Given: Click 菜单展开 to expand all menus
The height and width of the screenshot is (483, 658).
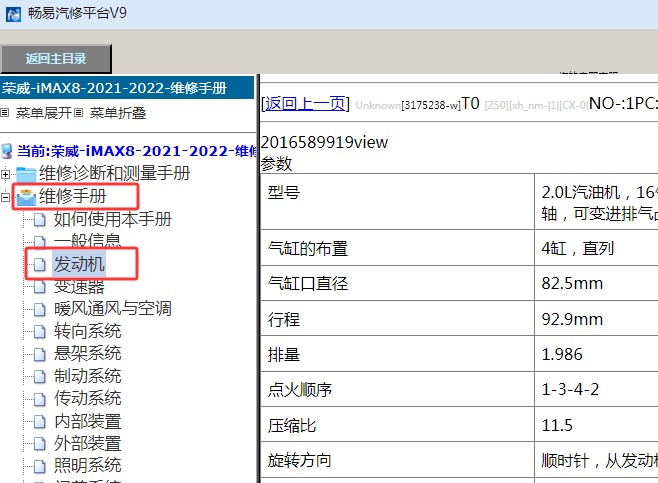Looking at the screenshot, I should 43,113.
